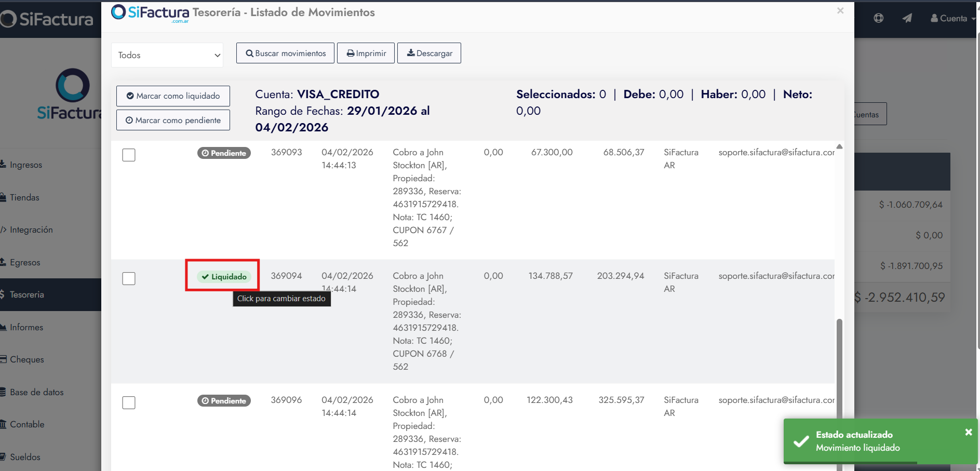Tick the checkbox for movement 369096
The image size is (980, 471).
pos(129,403)
